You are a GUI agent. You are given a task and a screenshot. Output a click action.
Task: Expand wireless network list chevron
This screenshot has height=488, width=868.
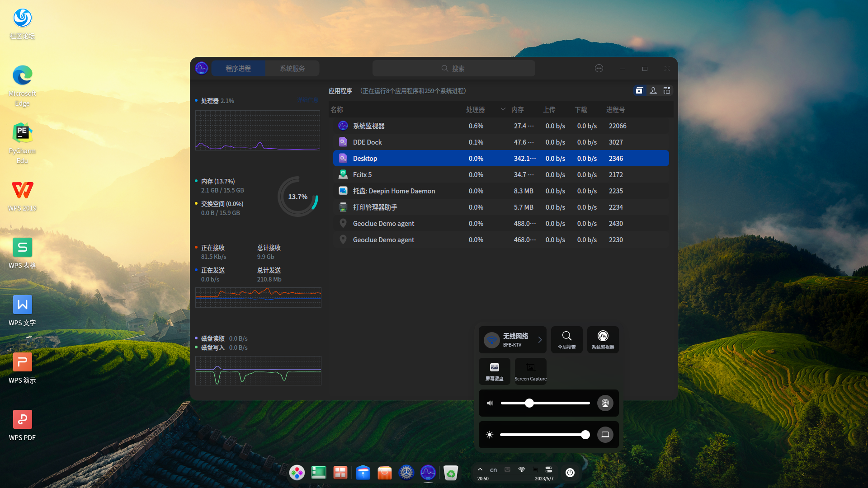[540, 340]
